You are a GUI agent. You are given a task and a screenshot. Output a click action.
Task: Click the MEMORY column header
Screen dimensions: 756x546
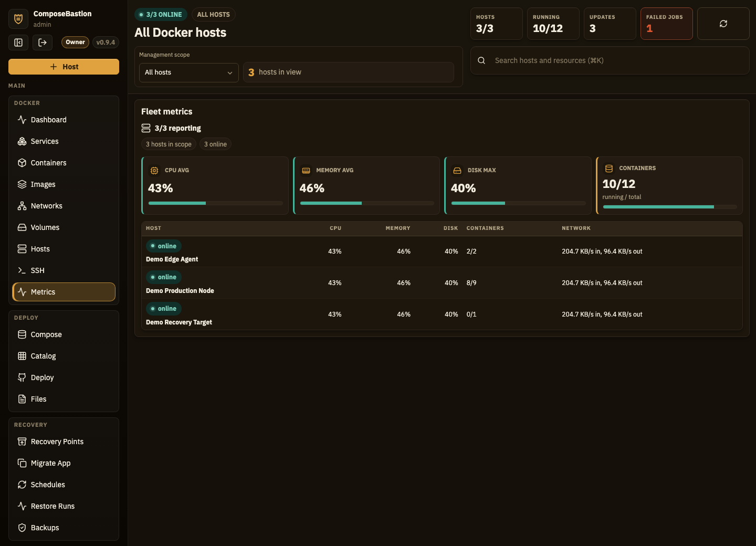[x=398, y=228]
